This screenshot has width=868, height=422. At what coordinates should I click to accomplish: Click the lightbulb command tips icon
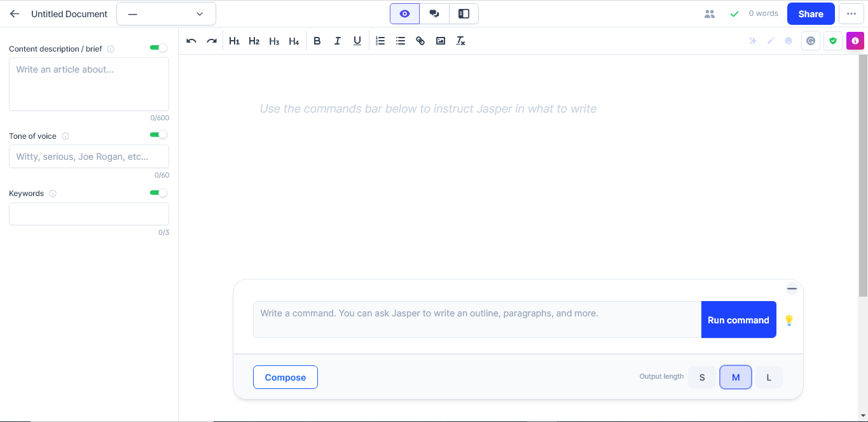789,320
